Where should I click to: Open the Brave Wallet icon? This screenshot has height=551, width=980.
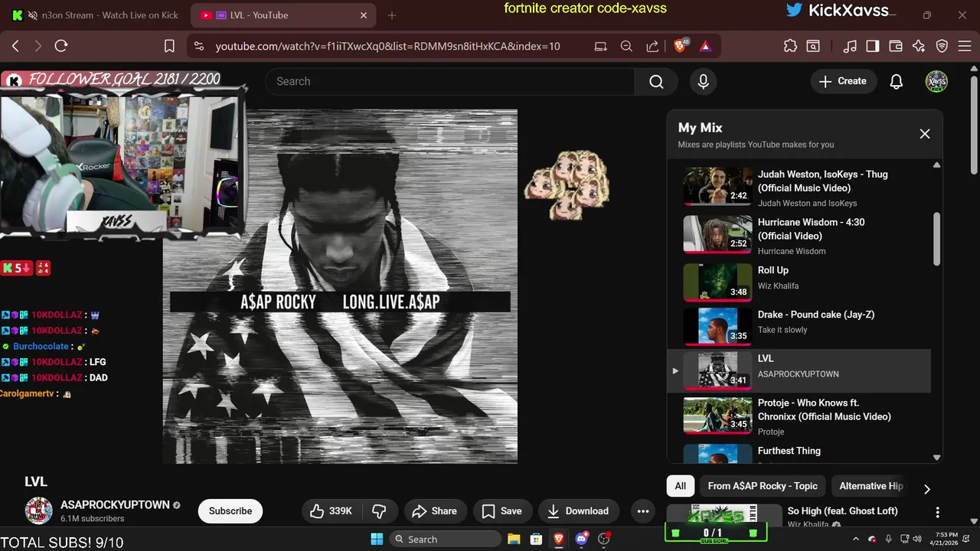point(895,46)
